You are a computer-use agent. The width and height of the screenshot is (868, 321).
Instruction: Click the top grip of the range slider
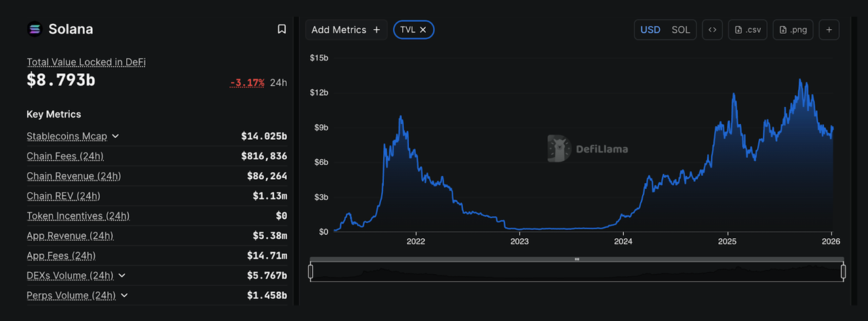[x=577, y=259]
